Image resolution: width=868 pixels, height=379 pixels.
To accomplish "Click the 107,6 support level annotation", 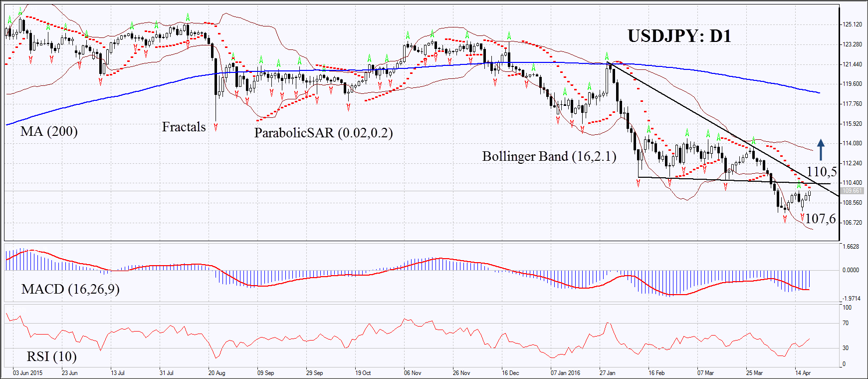I will click(x=820, y=218).
